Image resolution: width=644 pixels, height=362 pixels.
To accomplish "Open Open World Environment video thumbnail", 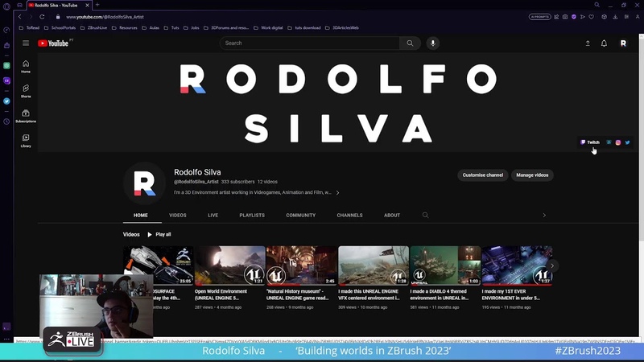I will pyautogui.click(x=230, y=265).
